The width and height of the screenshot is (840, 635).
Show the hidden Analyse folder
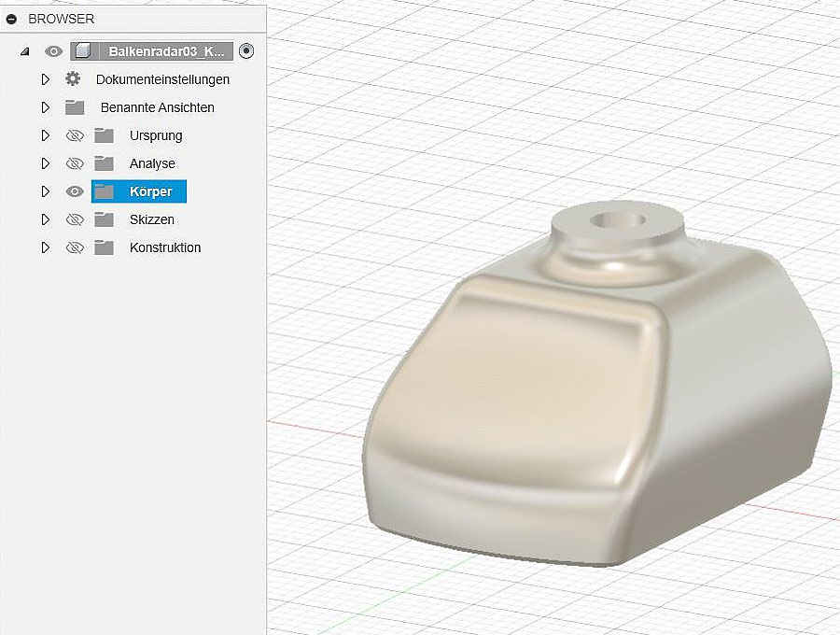pyautogui.click(x=75, y=163)
